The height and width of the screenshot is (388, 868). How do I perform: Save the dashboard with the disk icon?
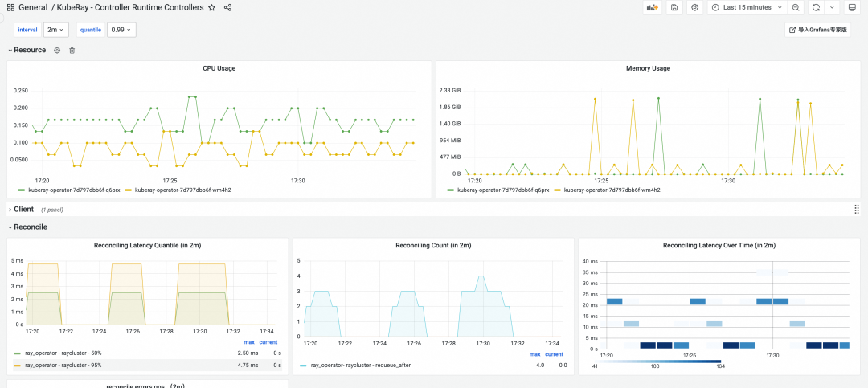[x=674, y=7]
